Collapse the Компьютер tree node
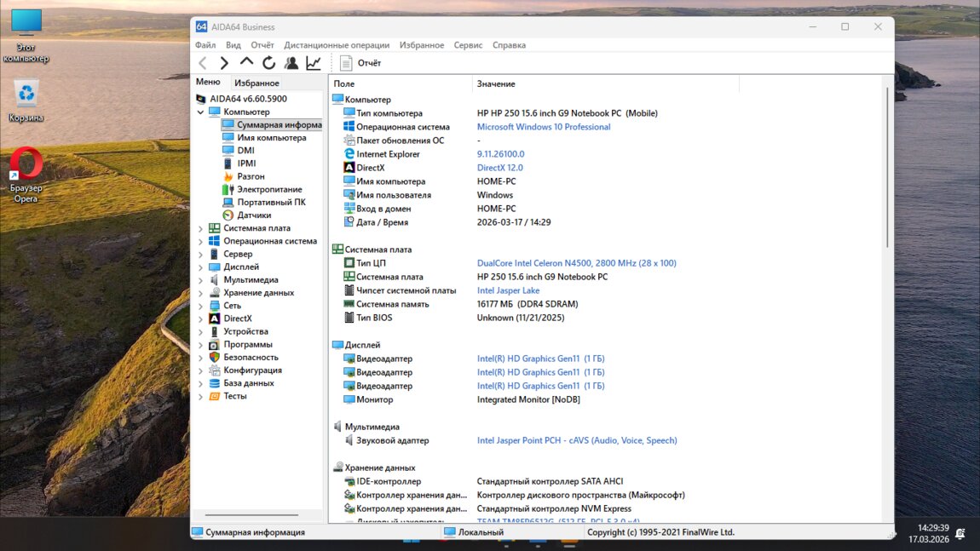This screenshot has width=980, height=551. click(x=201, y=112)
